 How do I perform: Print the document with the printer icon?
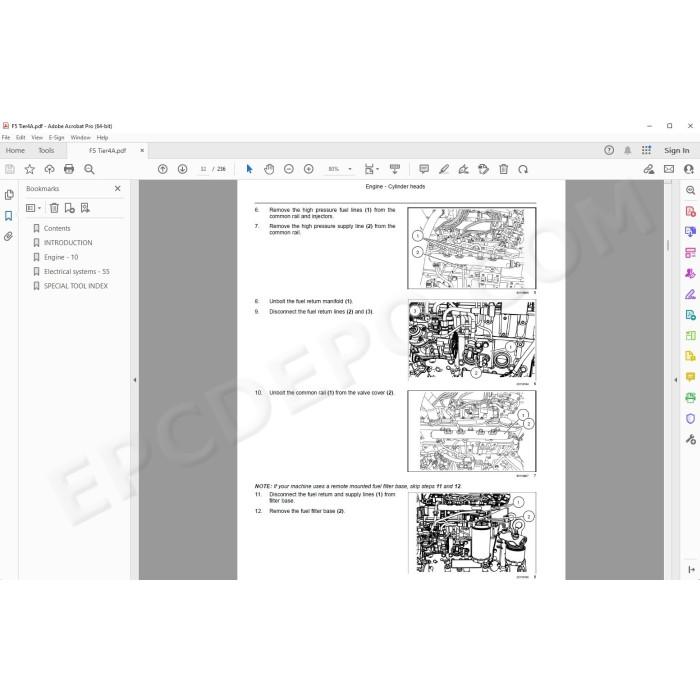tap(69, 169)
